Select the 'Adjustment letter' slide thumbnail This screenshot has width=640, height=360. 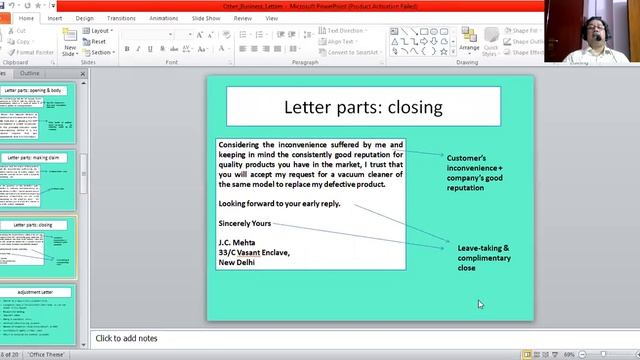coord(38,315)
